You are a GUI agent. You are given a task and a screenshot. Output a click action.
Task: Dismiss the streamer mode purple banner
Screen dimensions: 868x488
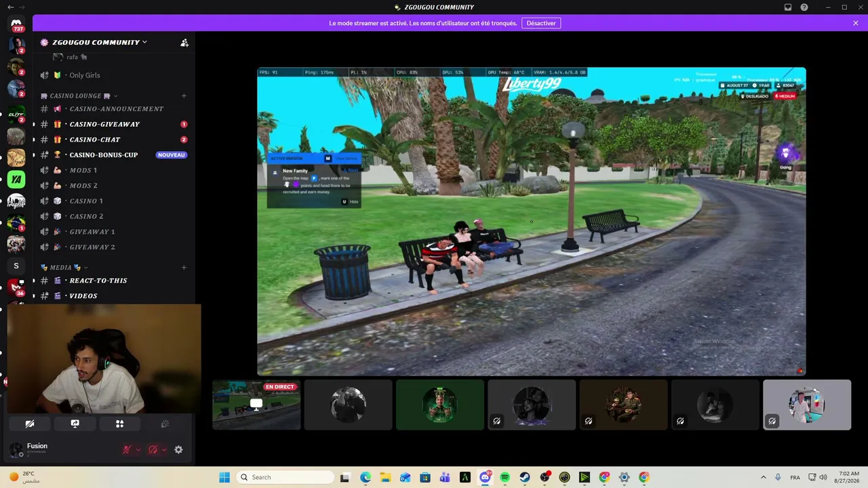[x=856, y=23]
